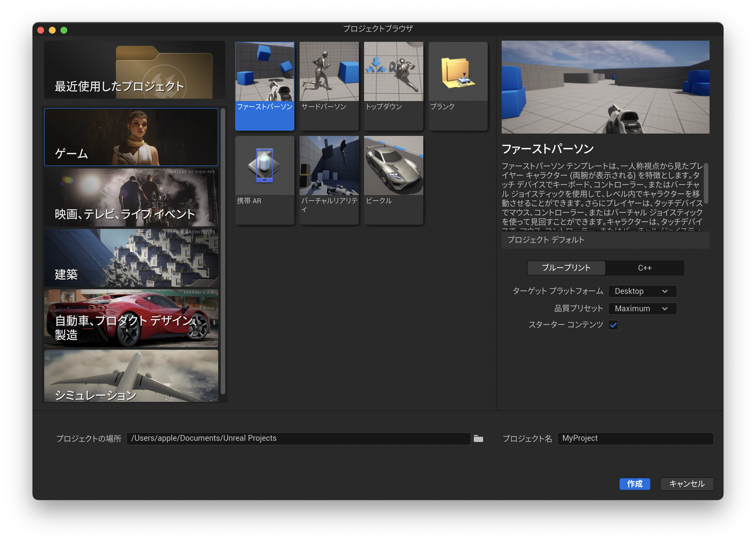Open ターゲット プラットフォーム Desktop dropdown

coord(642,291)
